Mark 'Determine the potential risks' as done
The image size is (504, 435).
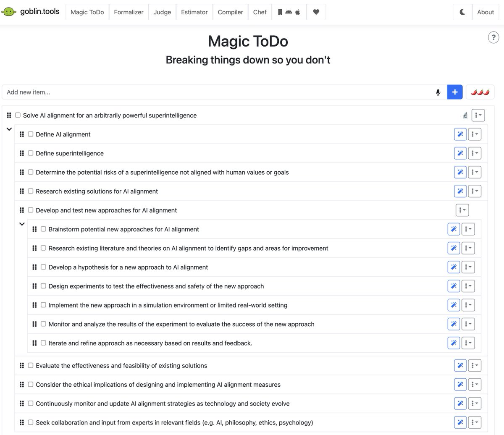[x=31, y=172]
